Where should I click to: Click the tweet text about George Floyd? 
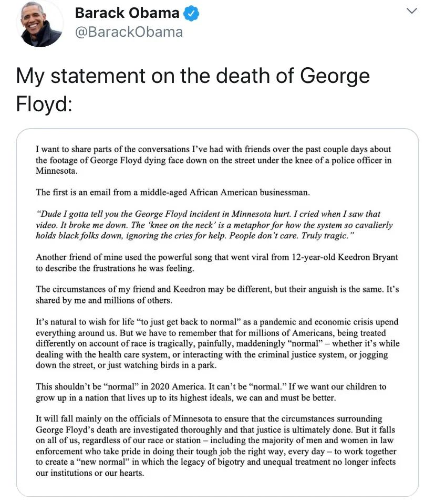(x=192, y=76)
